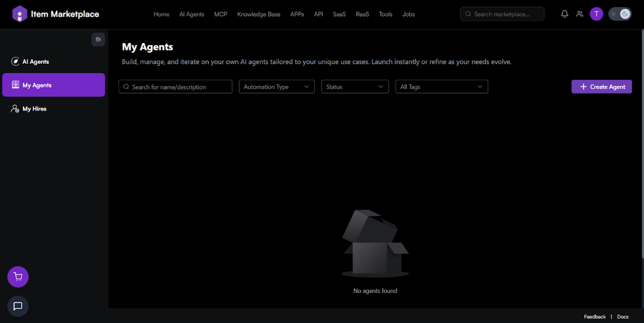Click the Item Marketplace logo icon
The image size is (644, 323).
point(20,14)
